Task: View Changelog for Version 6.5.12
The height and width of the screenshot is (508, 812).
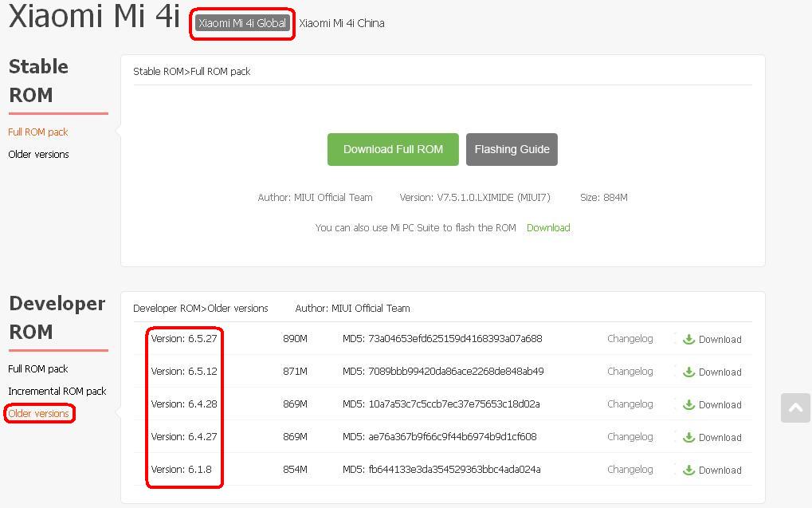Action: tap(630, 371)
